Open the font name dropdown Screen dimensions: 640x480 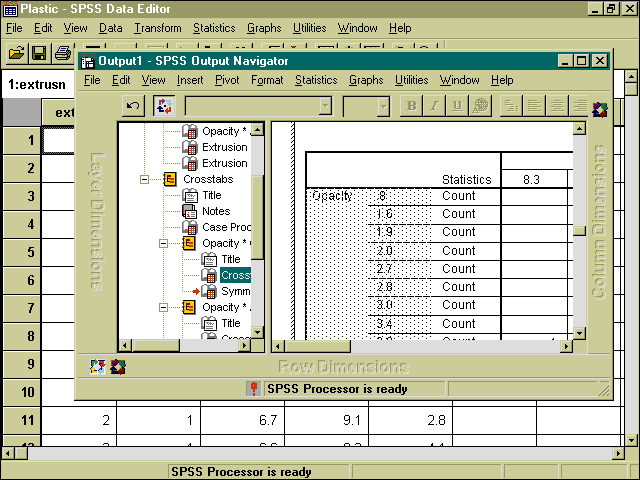click(x=324, y=106)
